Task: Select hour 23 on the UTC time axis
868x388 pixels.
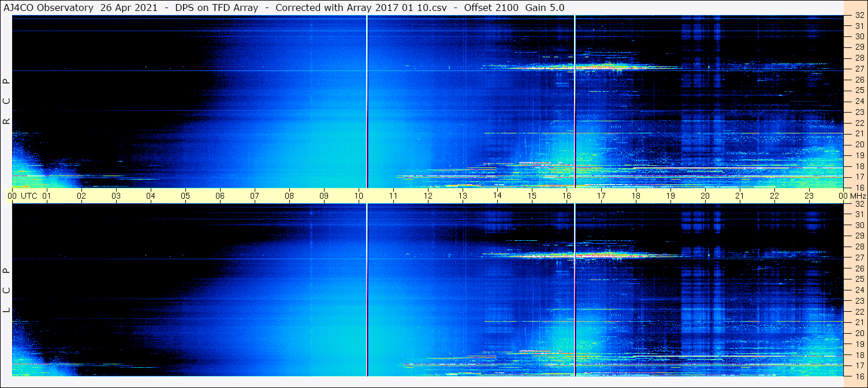Action: [809, 196]
